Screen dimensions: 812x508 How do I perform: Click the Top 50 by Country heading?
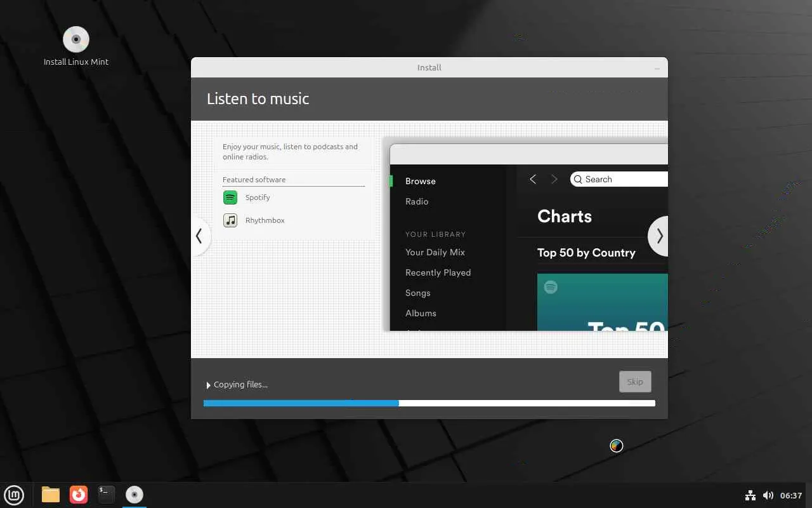click(x=586, y=253)
